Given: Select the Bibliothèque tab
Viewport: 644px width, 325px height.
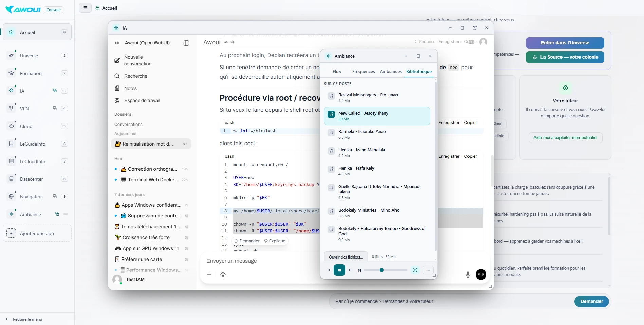Looking at the screenshot, I should (419, 71).
